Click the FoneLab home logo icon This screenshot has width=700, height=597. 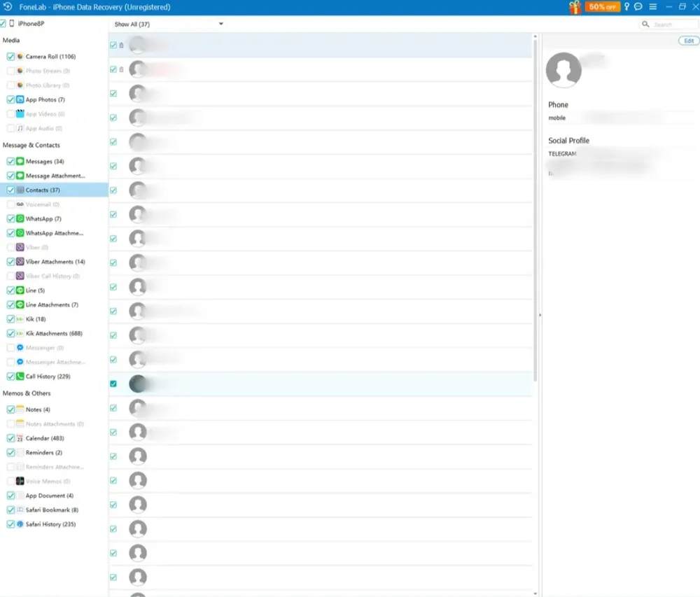coord(8,7)
